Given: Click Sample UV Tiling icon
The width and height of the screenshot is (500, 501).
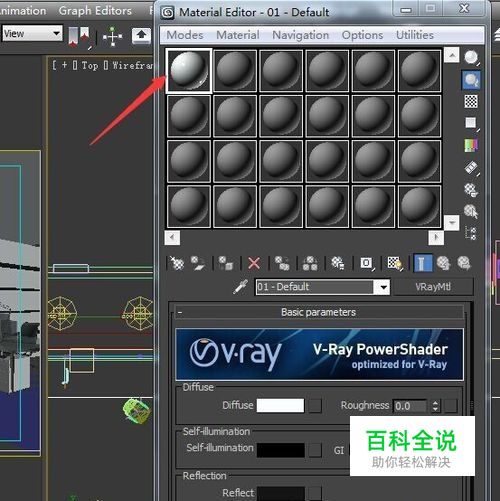Looking at the screenshot, I should click(471, 123).
